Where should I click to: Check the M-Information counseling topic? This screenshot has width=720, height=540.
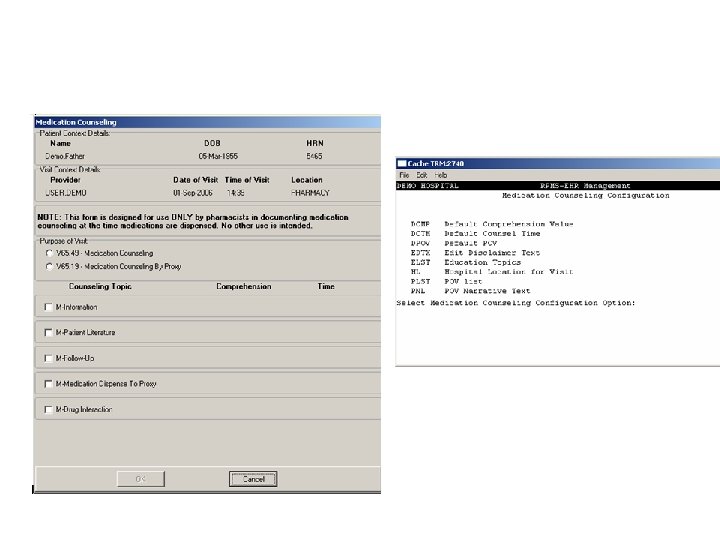tap(48, 307)
